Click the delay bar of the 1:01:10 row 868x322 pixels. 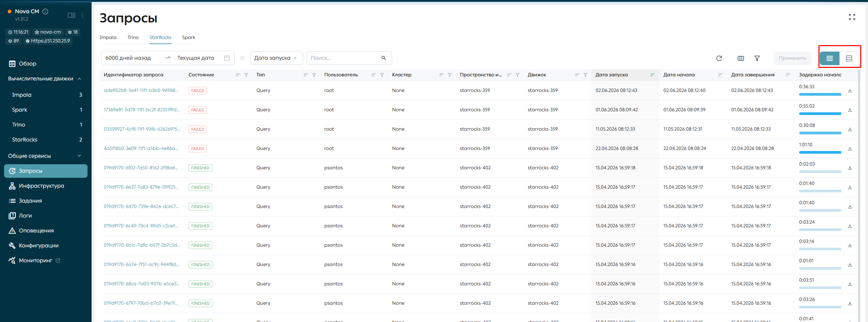(x=820, y=153)
